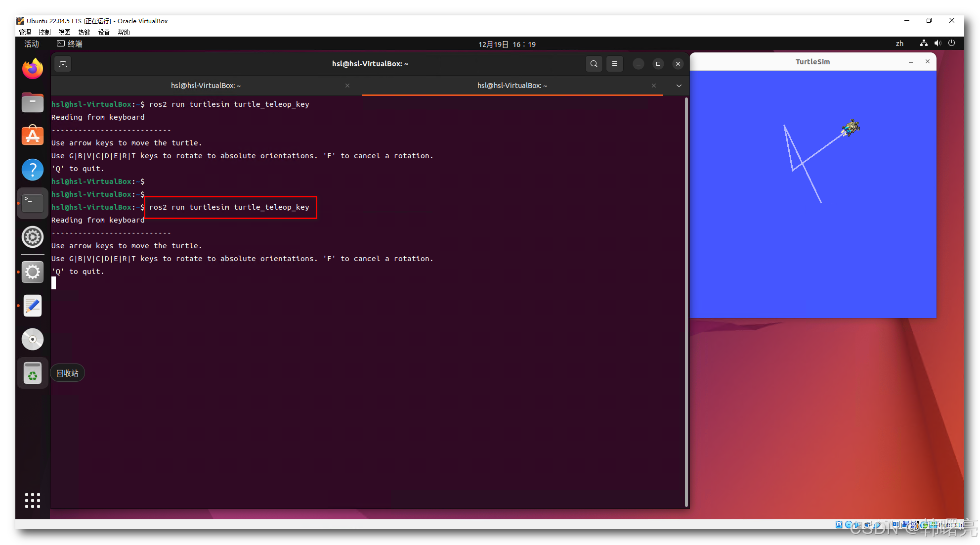Launch Firefox from the dock
This screenshot has height=545, width=980.
[33, 69]
